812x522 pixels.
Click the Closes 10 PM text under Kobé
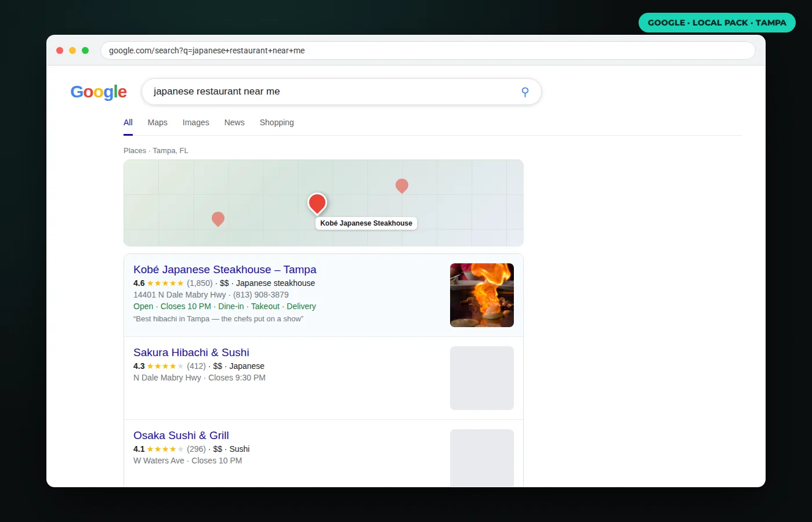(186, 306)
